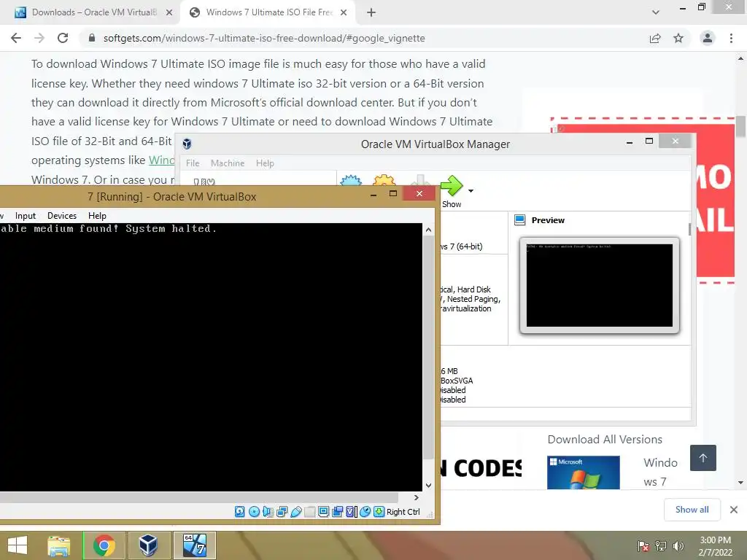
Task: Click the hard disk activity indicator in VM status bar
Action: click(x=239, y=511)
